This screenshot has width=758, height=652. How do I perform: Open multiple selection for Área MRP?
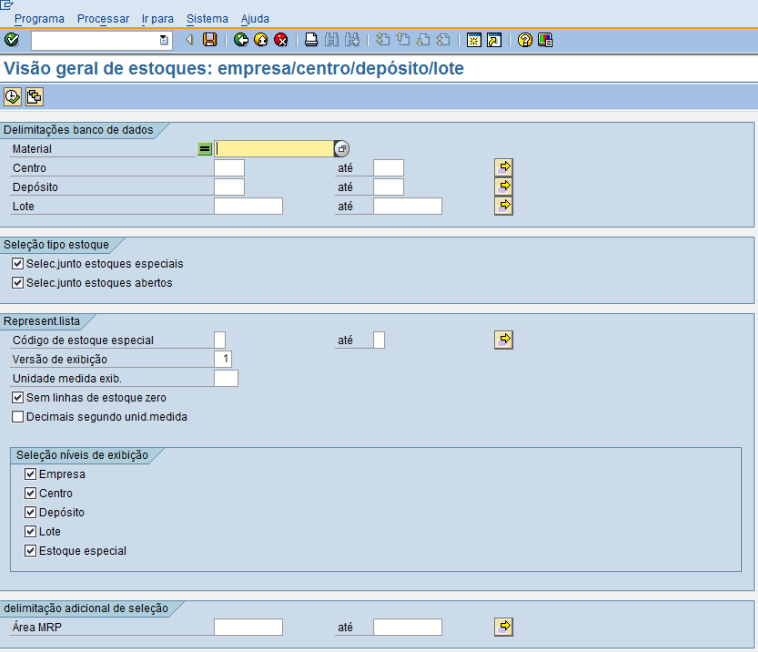504,627
